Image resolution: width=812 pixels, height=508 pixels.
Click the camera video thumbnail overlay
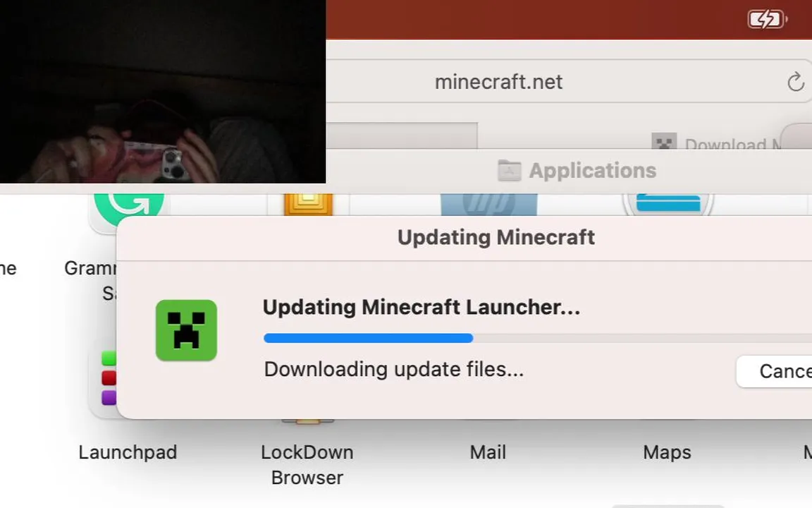click(x=163, y=91)
